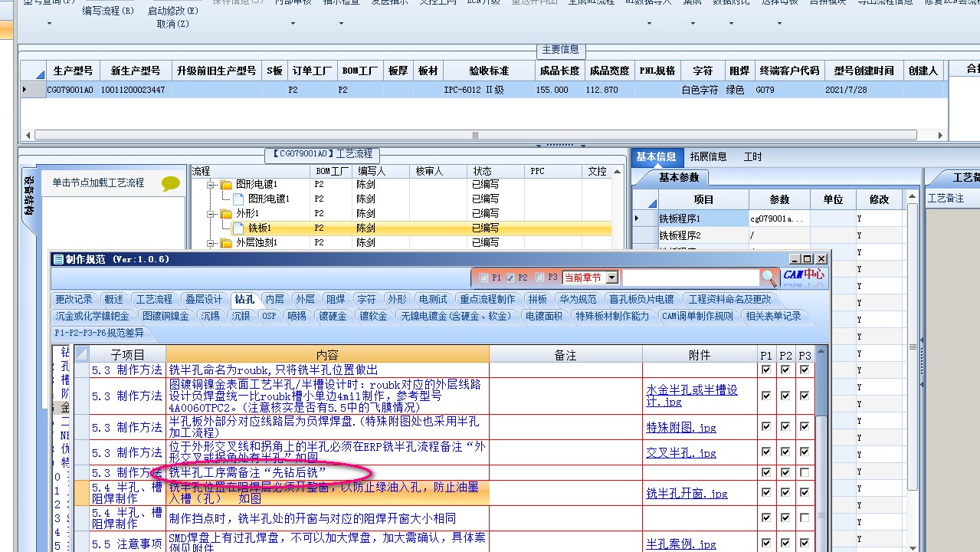Toggle P1 checkbox in 水金半孔或半槽设计 row
The height and width of the screenshot is (552, 980).
point(766,396)
